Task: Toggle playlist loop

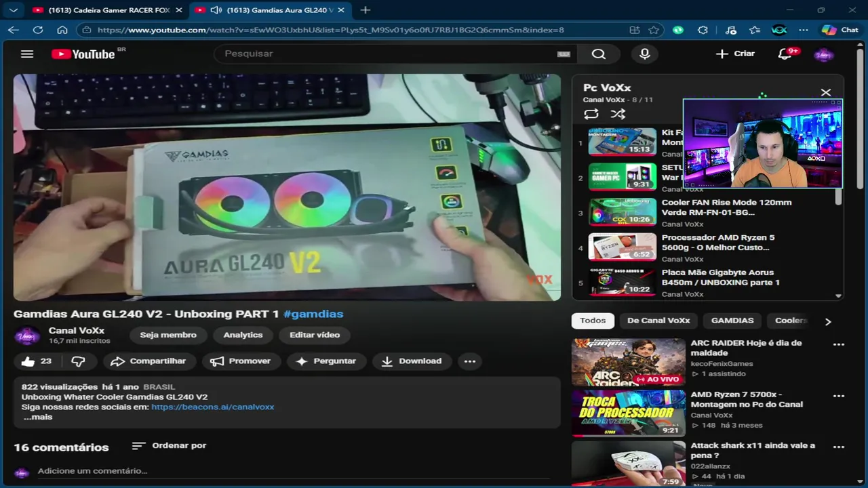Action: 591,114
